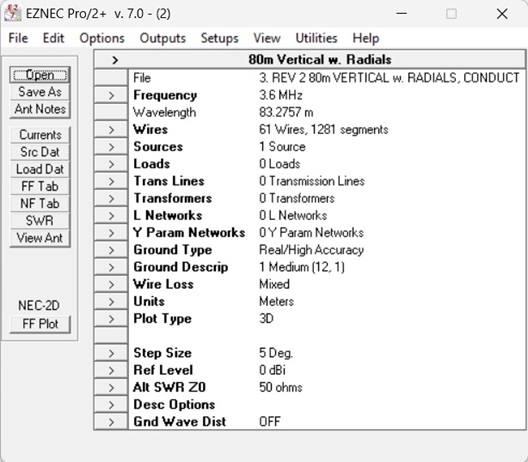The height and width of the screenshot is (462, 528).
Task: Click the 'OFF' Gnd Wave Dist value
Action: [x=269, y=422]
